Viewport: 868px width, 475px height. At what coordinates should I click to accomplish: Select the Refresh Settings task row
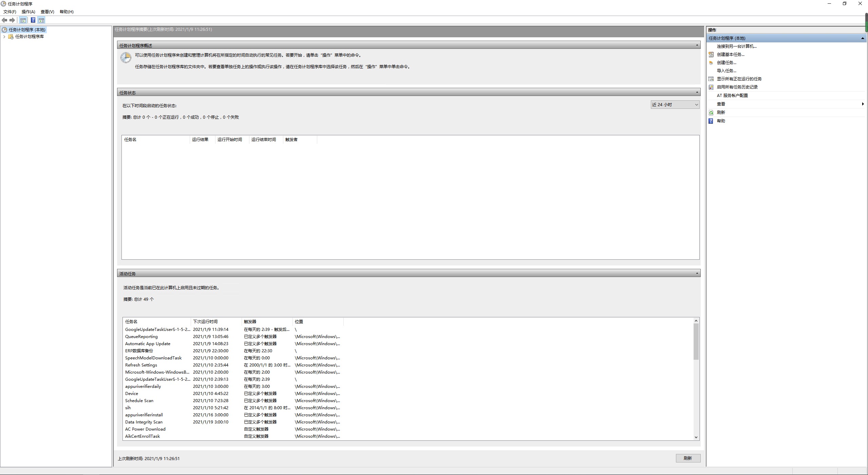click(x=233, y=365)
